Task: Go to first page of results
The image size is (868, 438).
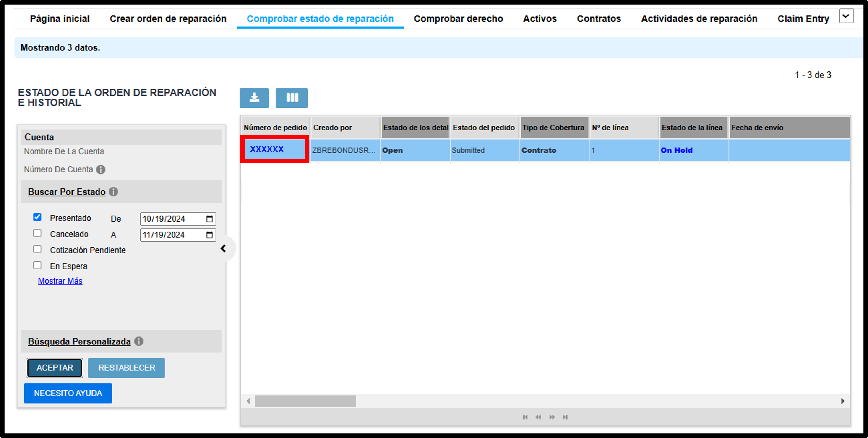Action: [525, 417]
